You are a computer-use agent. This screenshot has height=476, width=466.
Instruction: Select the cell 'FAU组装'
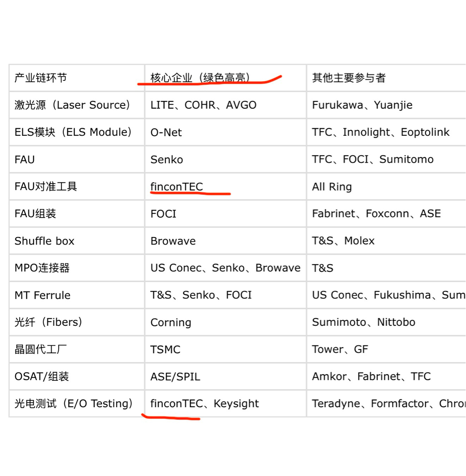(77, 213)
